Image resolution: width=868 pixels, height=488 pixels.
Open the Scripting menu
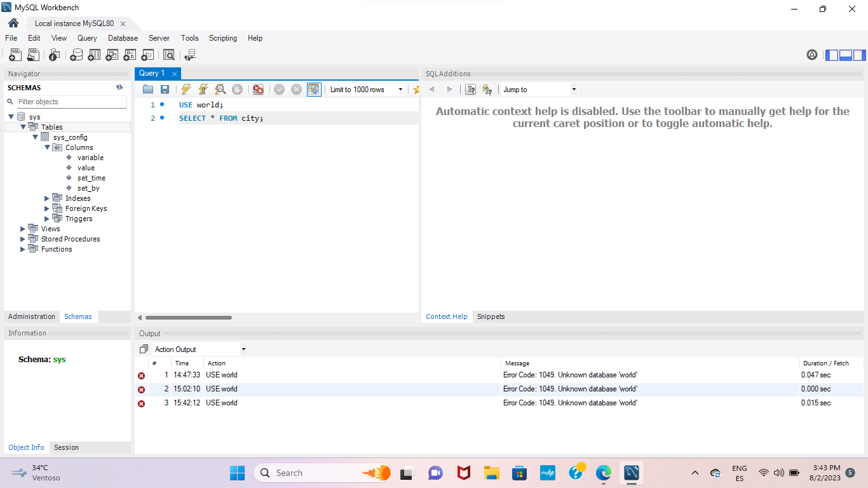tap(223, 38)
